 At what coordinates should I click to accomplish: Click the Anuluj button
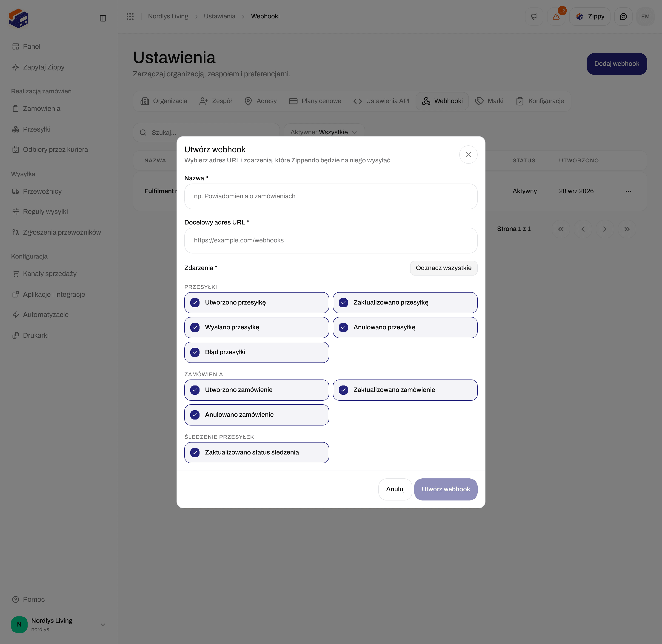coord(395,489)
